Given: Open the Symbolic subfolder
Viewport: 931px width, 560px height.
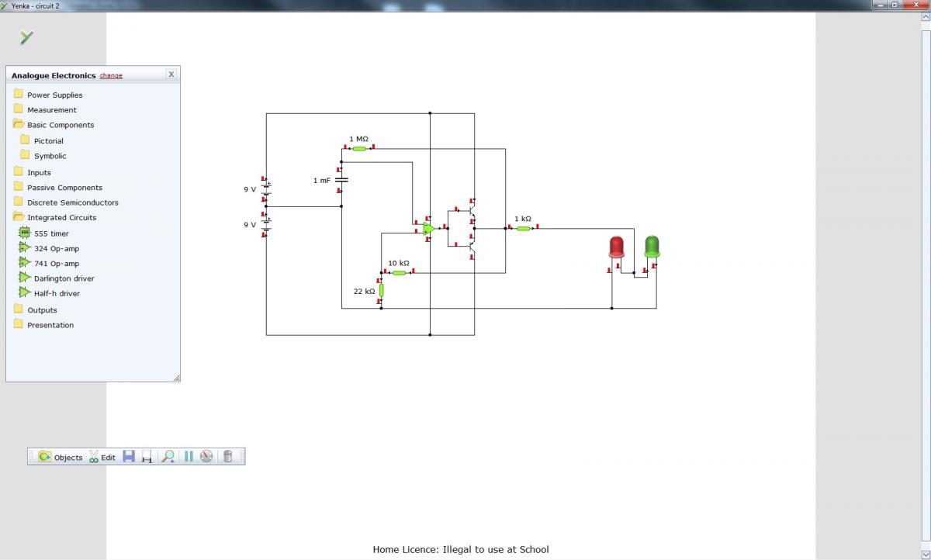Looking at the screenshot, I should pyautogui.click(x=43, y=156).
